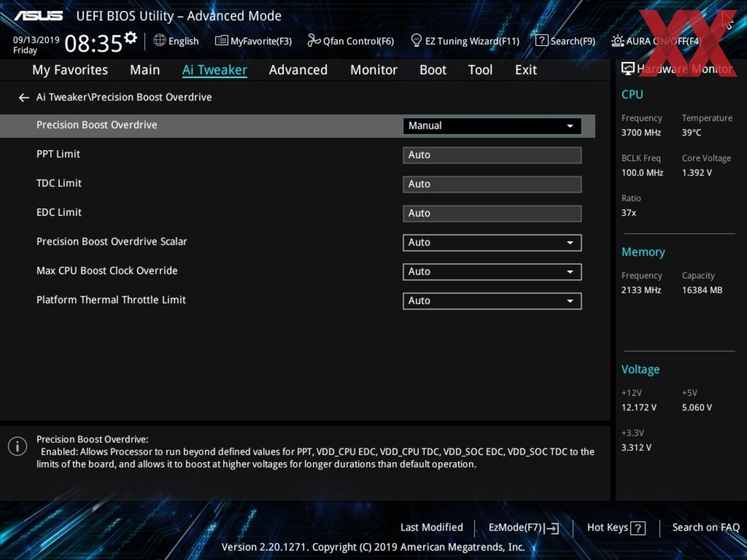747x560 pixels.
Task: Switch to the Main tab
Action: (145, 70)
